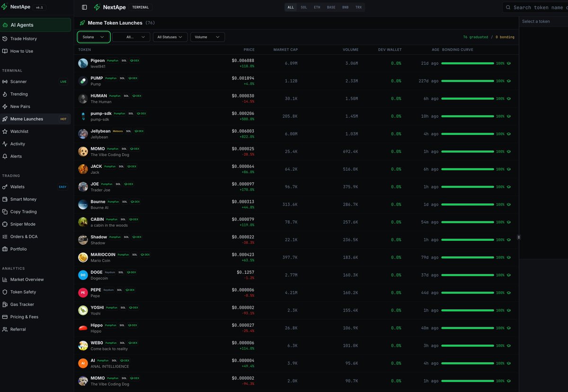The height and width of the screenshot is (392, 568).
Task: Toggle the sidebar panel icon
Action: pos(84,7)
